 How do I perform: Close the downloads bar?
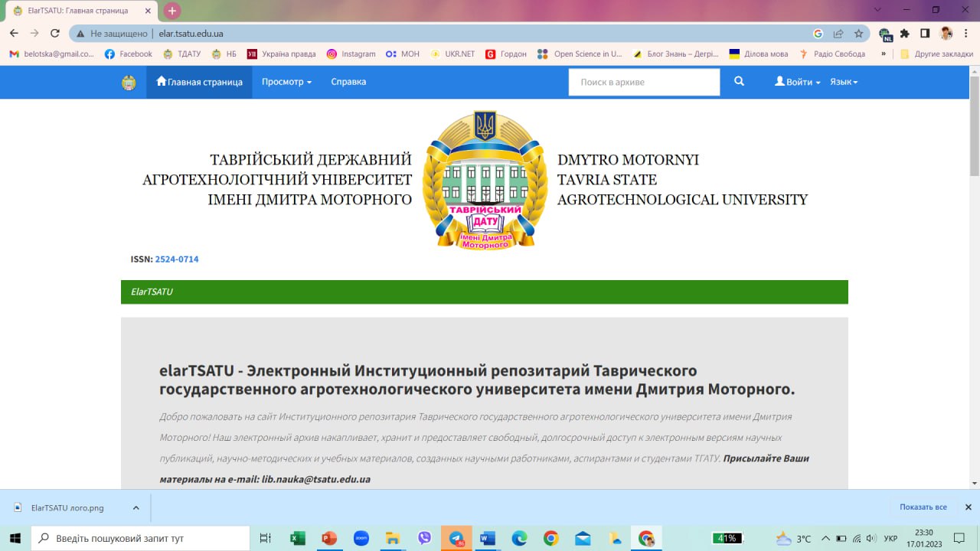[x=968, y=507]
